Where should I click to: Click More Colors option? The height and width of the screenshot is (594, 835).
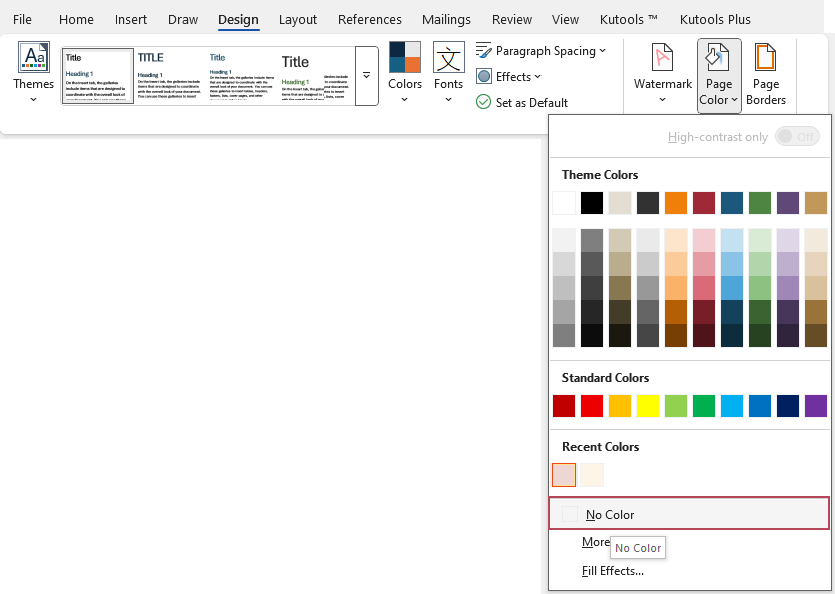[595, 541]
